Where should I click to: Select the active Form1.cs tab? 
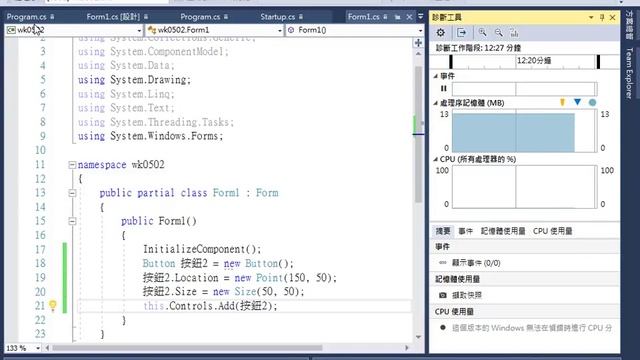(x=363, y=17)
